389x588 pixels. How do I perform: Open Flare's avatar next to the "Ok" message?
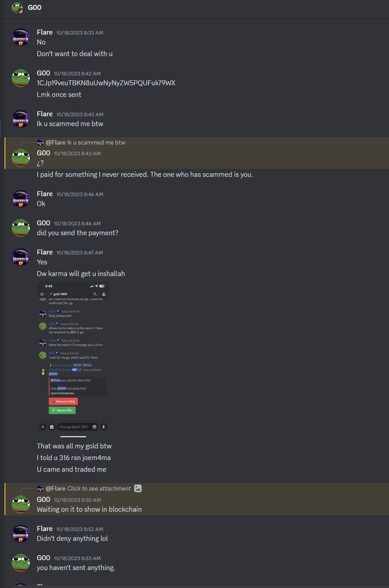tap(21, 199)
